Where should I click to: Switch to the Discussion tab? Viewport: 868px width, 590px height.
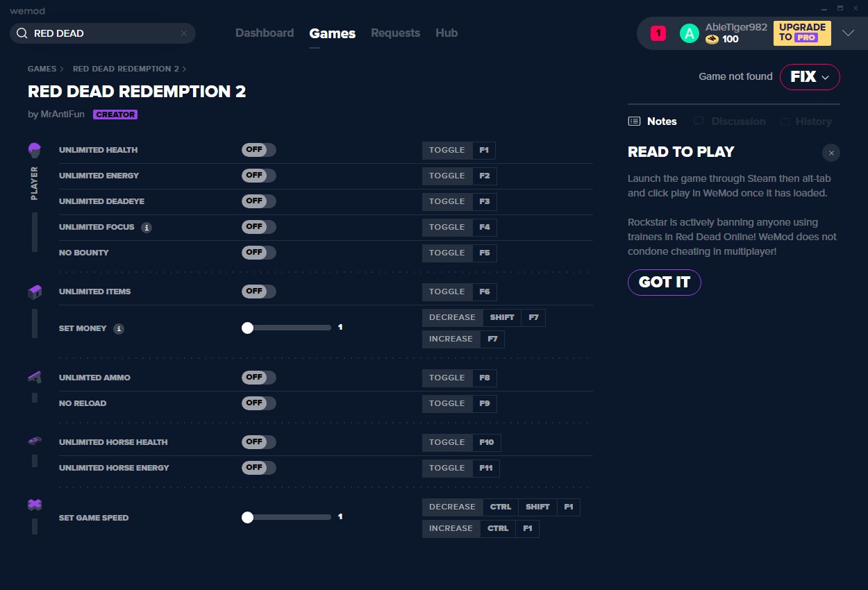[x=729, y=121]
